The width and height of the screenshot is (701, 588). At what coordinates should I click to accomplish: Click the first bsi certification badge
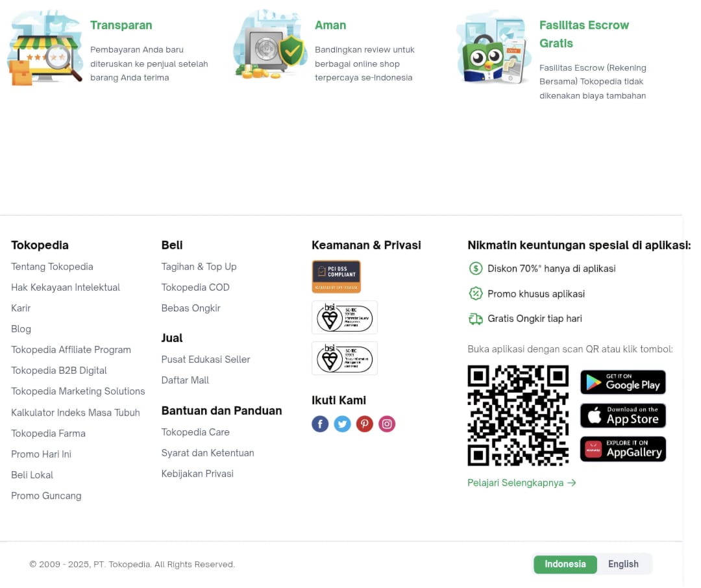[344, 317]
